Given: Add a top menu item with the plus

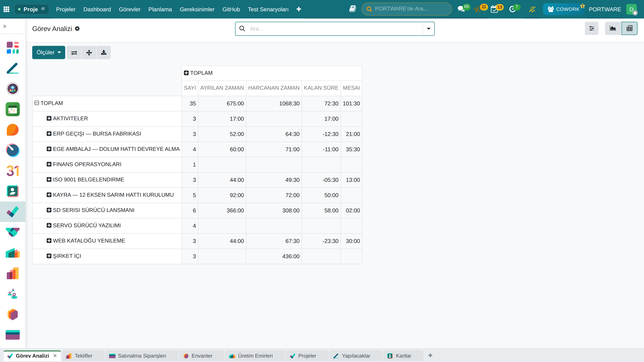Looking at the screenshot, I should 298,9.
